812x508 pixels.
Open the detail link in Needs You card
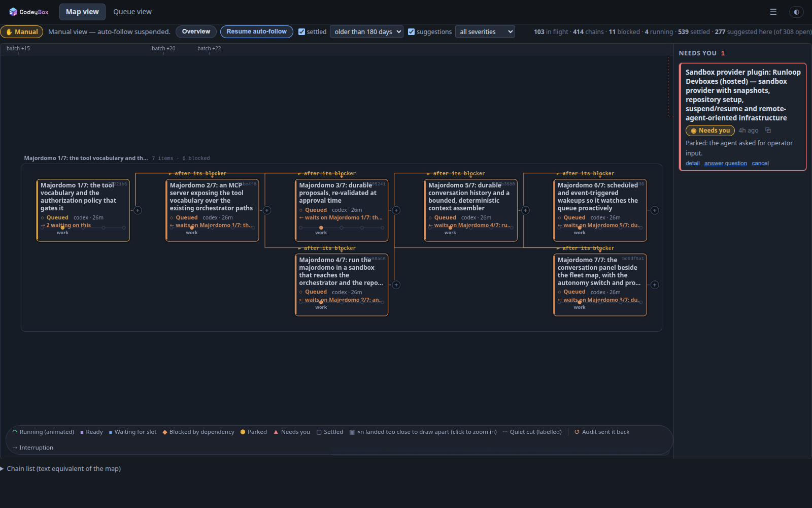tap(692, 163)
